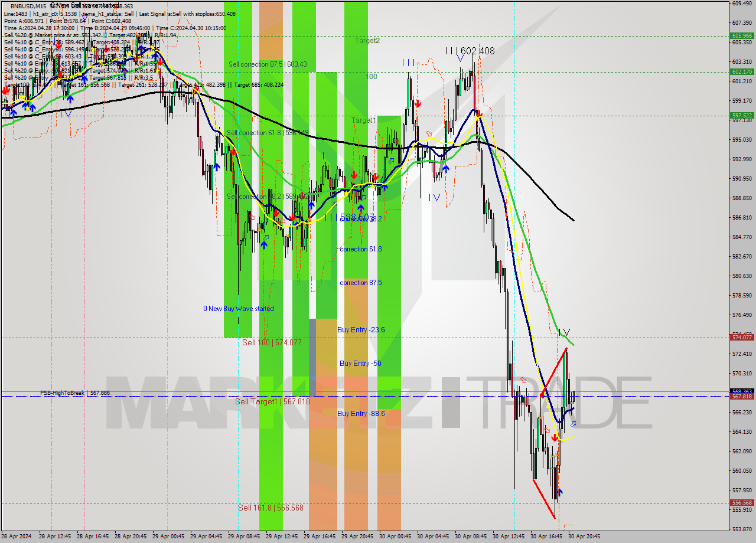The image size is (756, 543).
Task: Click the '29 Apr 12:45' time axis label
Action: (282, 537)
